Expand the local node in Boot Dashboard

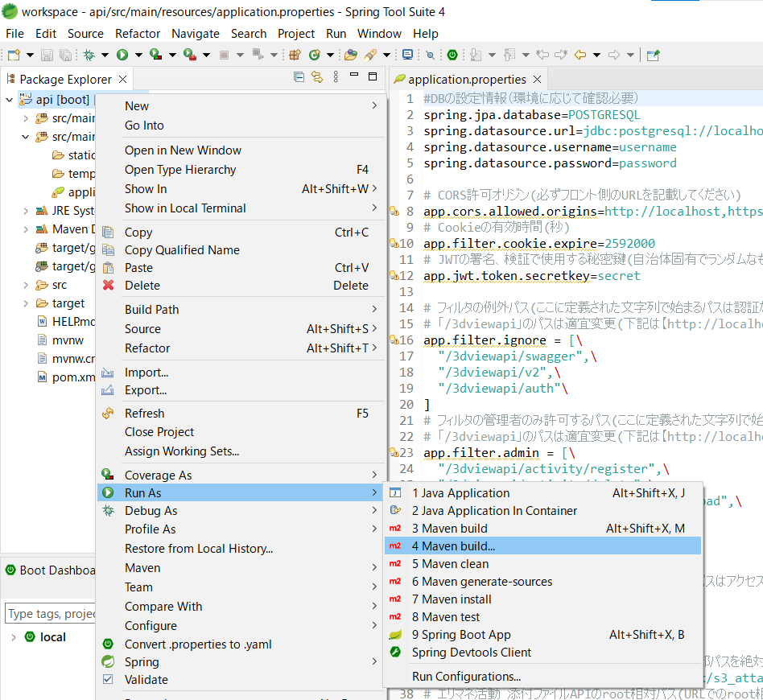(14, 637)
